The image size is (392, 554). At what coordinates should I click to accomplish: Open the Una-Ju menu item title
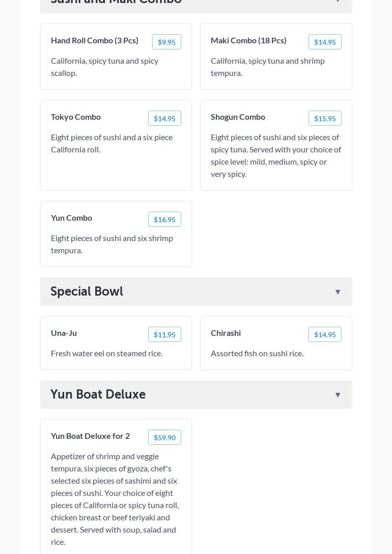(x=64, y=333)
